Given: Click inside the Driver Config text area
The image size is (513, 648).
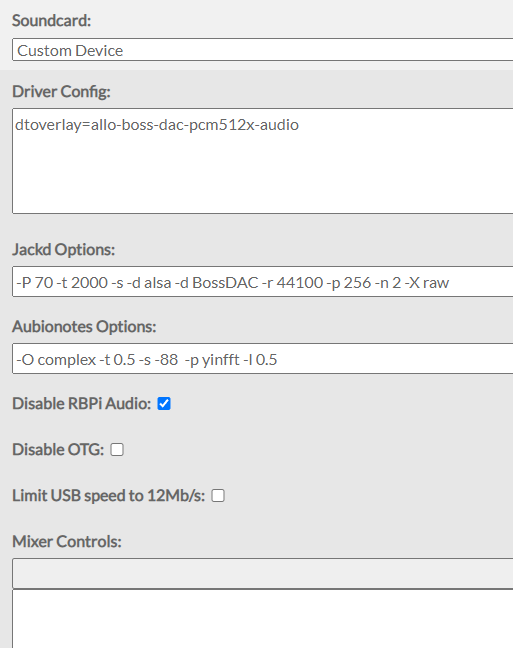Looking at the screenshot, I should coord(263,161).
